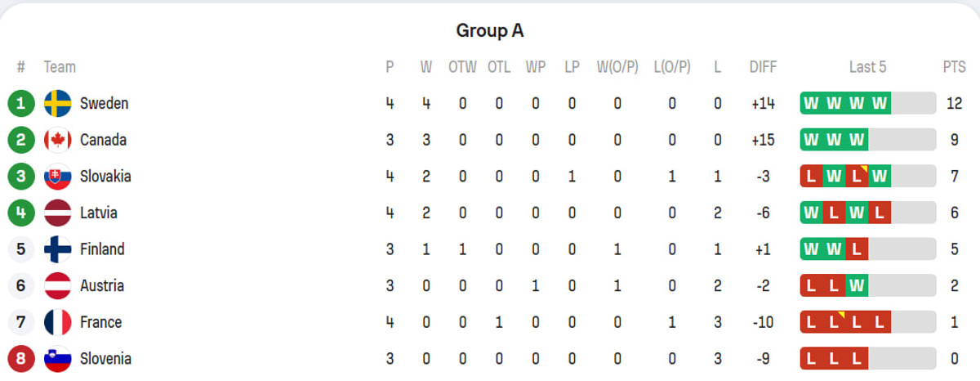Click Slovenia's red rank 8 badge

pyautogui.click(x=20, y=358)
